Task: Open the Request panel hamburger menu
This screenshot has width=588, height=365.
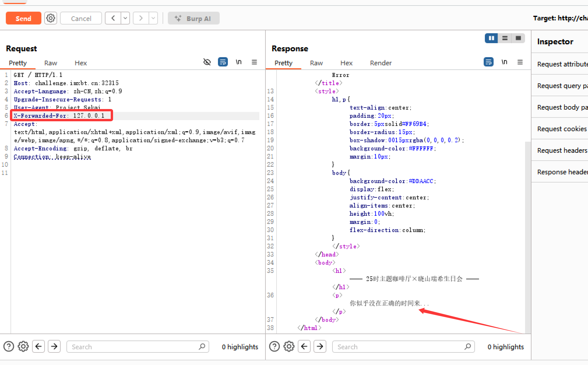Action: click(x=254, y=62)
